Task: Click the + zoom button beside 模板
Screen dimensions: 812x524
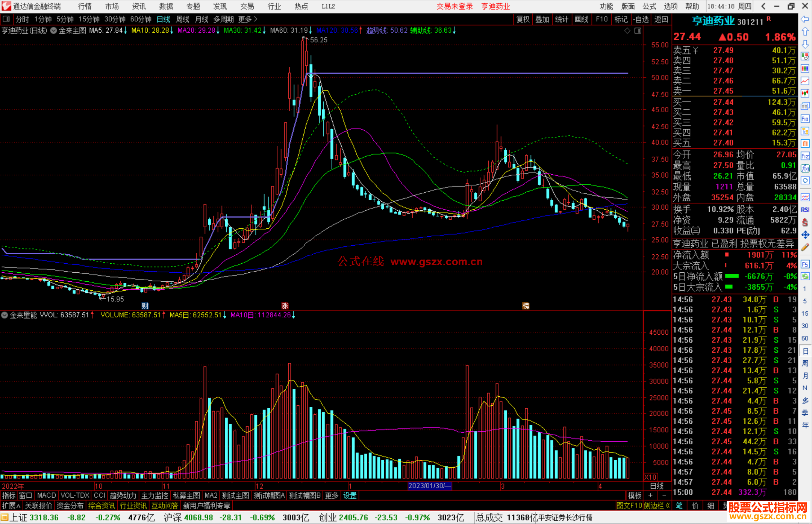Action: pos(651,496)
